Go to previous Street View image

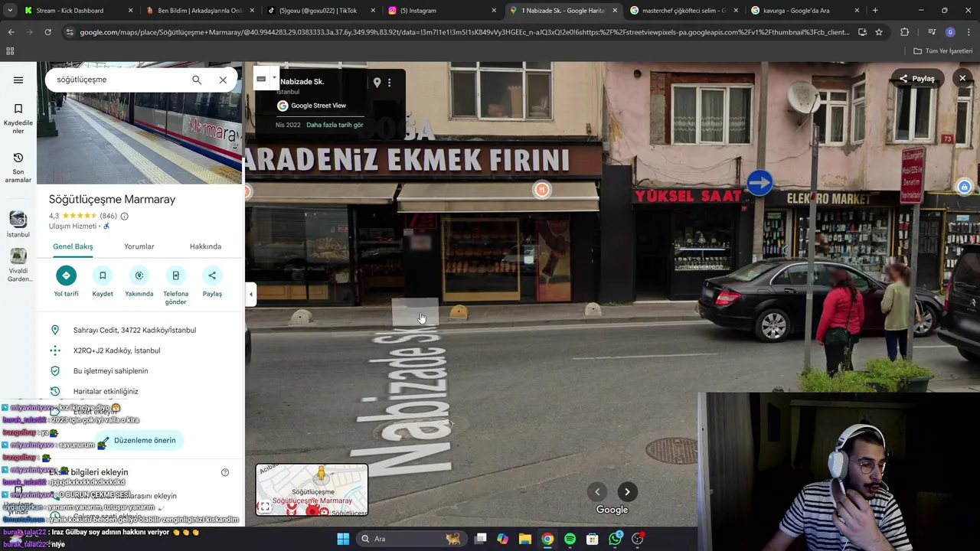597,492
